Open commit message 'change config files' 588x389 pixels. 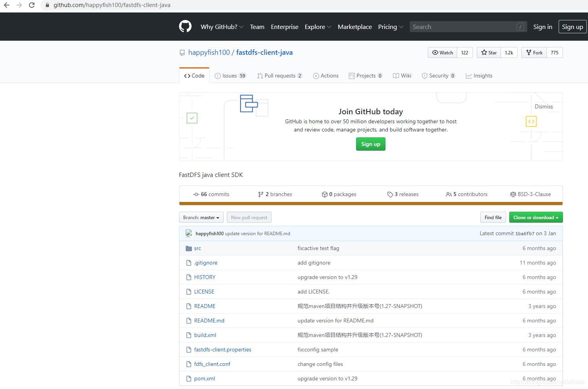(320, 364)
